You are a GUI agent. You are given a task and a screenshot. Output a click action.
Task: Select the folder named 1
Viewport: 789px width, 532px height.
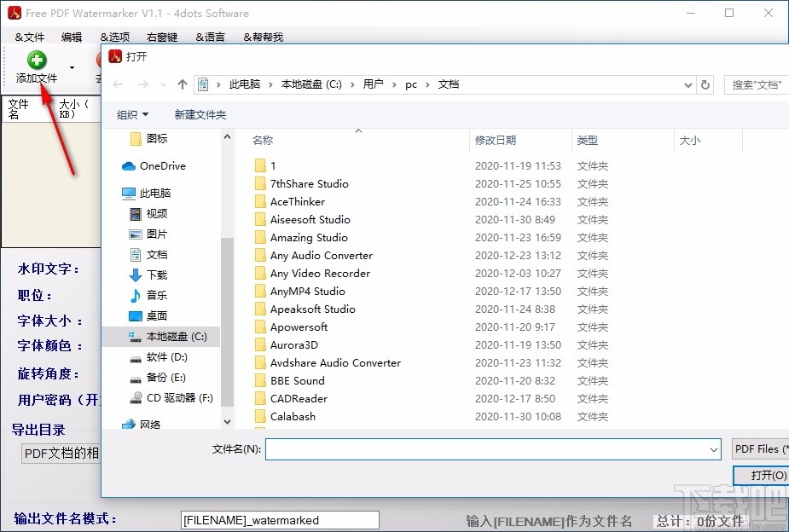(264, 166)
